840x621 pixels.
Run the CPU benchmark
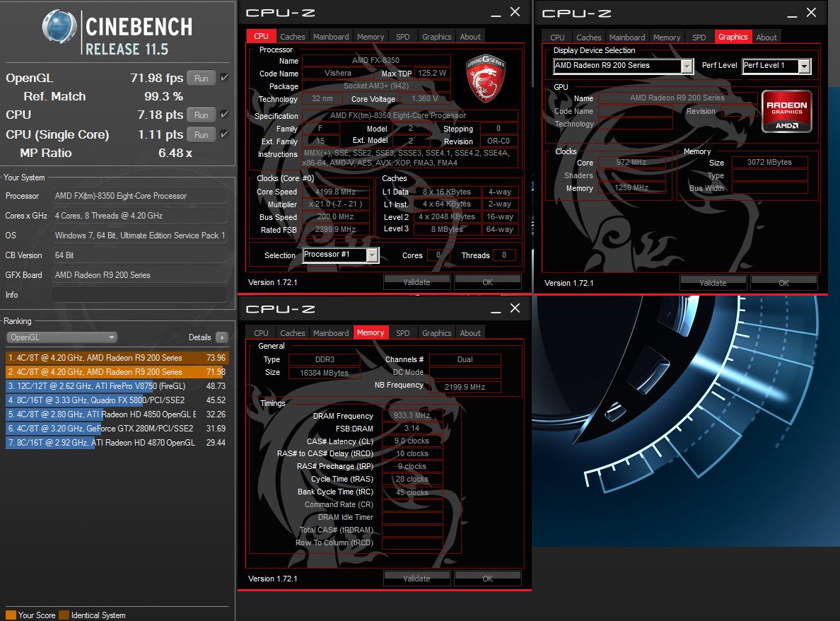202,115
